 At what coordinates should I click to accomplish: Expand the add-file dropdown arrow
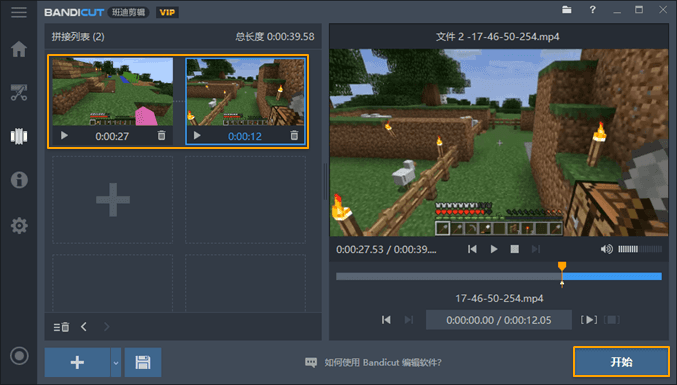(x=116, y=363)
